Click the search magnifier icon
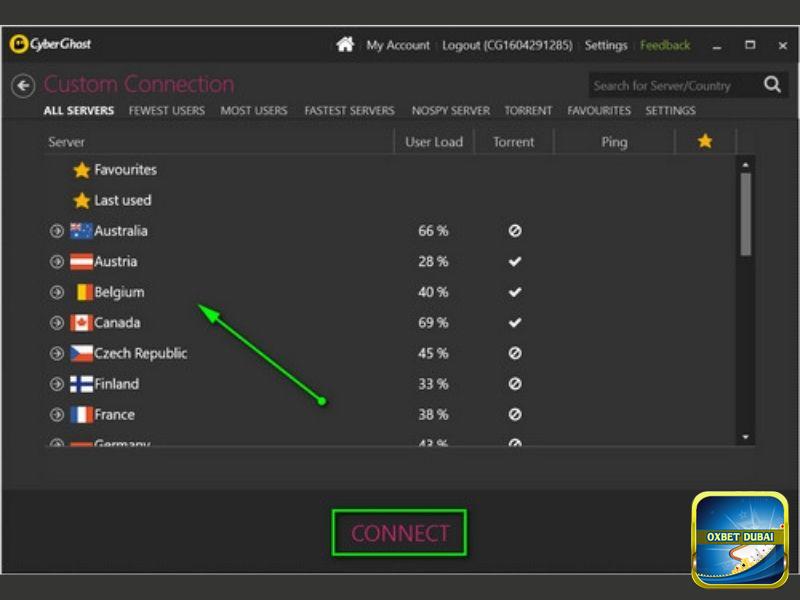800x600 pixels. click(x=772, y=85)
